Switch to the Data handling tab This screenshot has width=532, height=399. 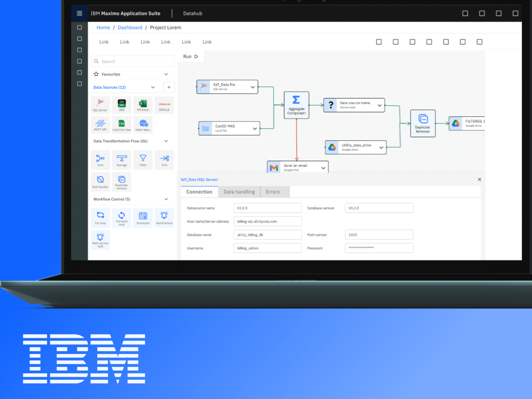239,192
